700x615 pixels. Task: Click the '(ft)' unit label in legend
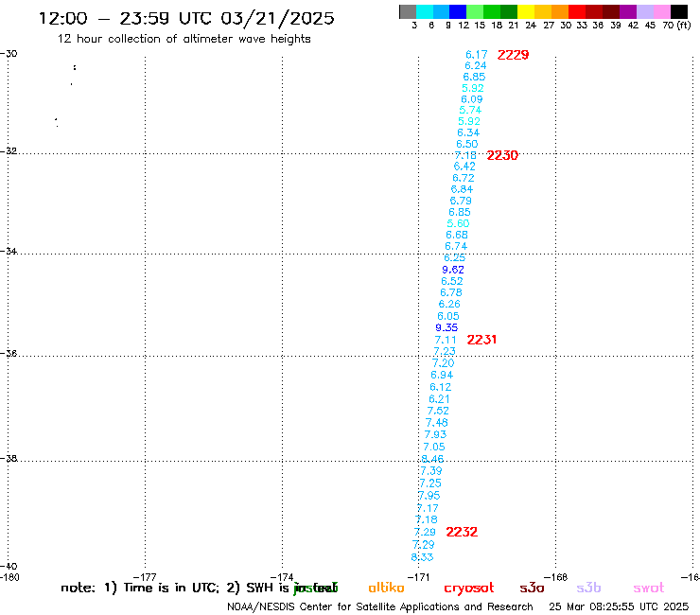click(684, 26)
